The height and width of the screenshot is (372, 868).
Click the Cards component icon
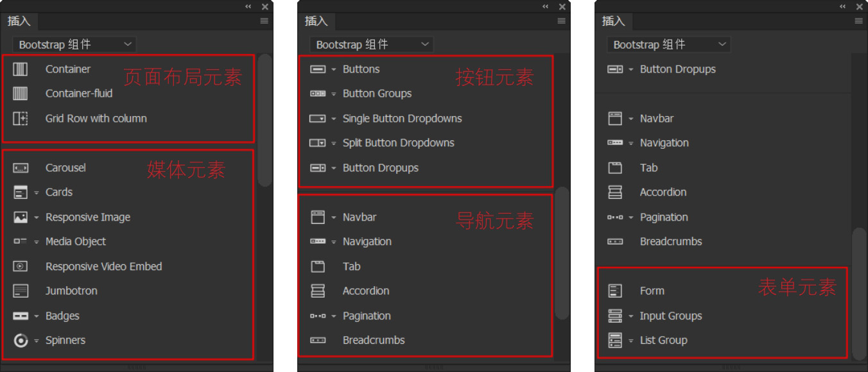tap(21, 192)
